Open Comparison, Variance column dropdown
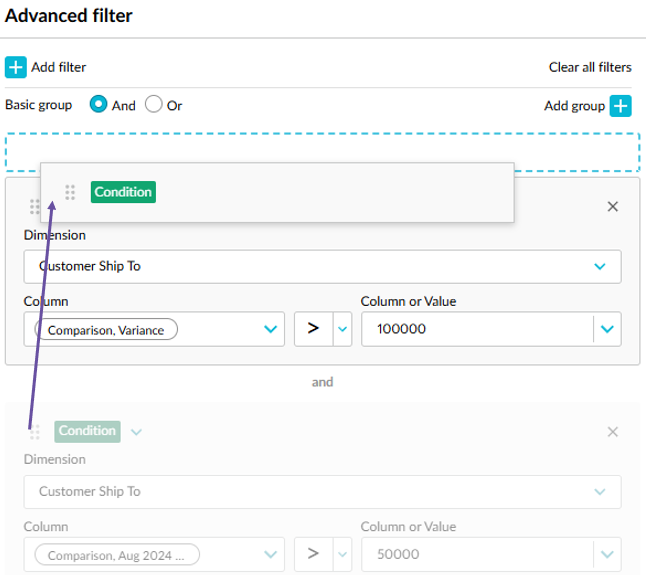Viewport: 646px width, 575px height. point(270,329)
